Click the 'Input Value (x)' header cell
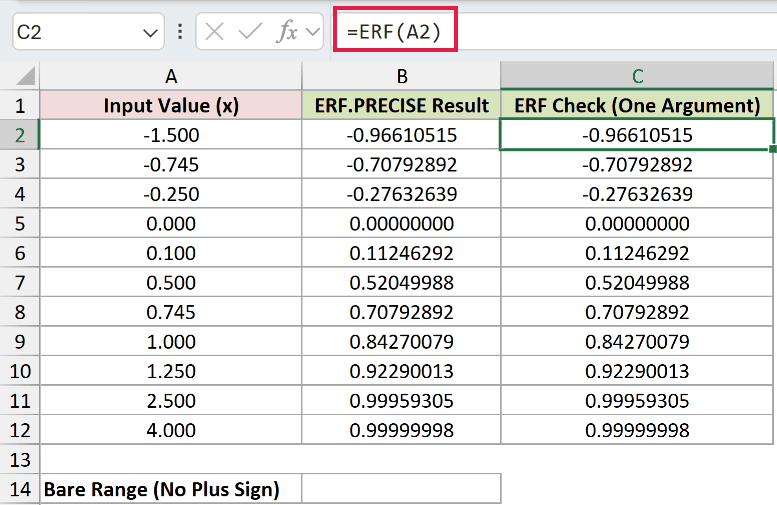The image size is (777, 505). point(170,105)
